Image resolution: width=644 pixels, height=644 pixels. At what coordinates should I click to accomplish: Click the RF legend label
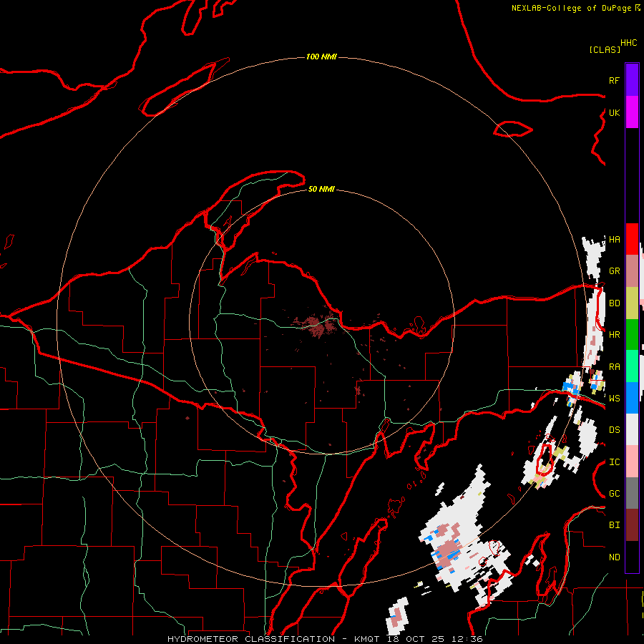click(x=614, y=80)
